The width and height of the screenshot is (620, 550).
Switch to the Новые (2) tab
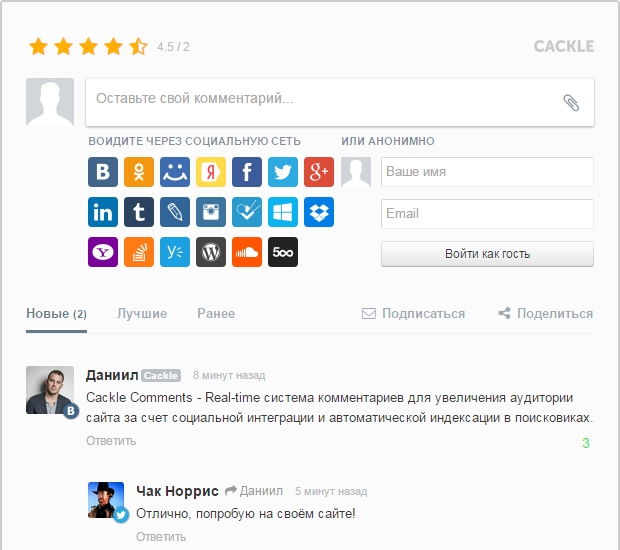pyautogui.click(x=57, y=314)
